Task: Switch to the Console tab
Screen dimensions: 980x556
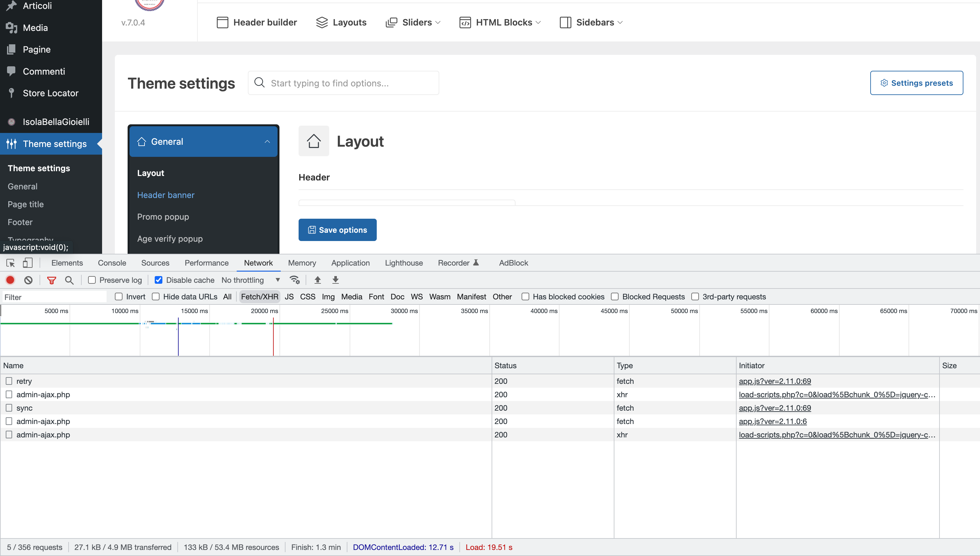Action: point(112,263)
